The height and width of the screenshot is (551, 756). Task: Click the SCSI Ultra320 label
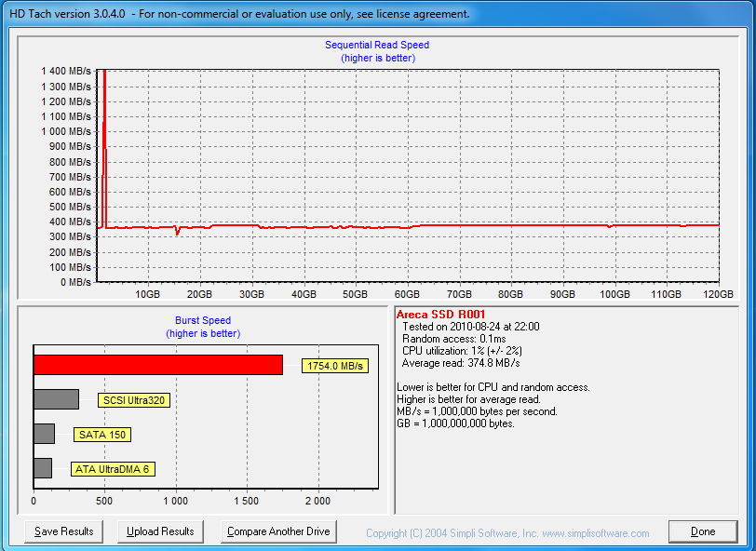click(x=134, y=400)
